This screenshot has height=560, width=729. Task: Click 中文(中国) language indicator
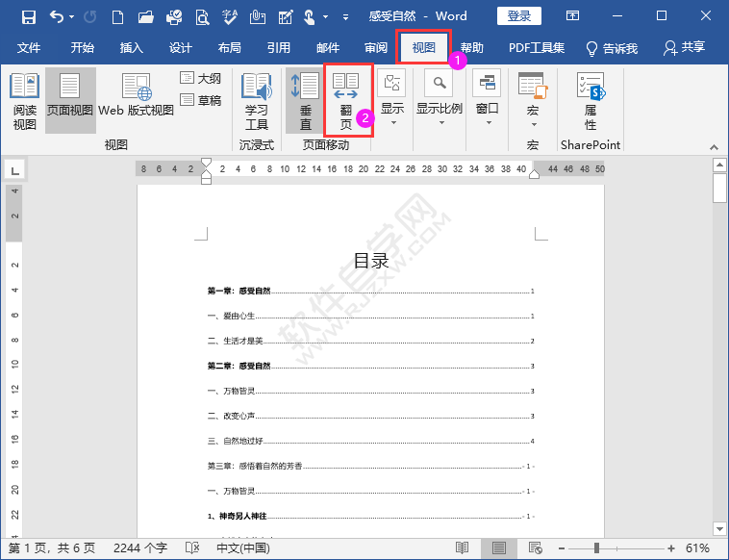pos(242,548)
